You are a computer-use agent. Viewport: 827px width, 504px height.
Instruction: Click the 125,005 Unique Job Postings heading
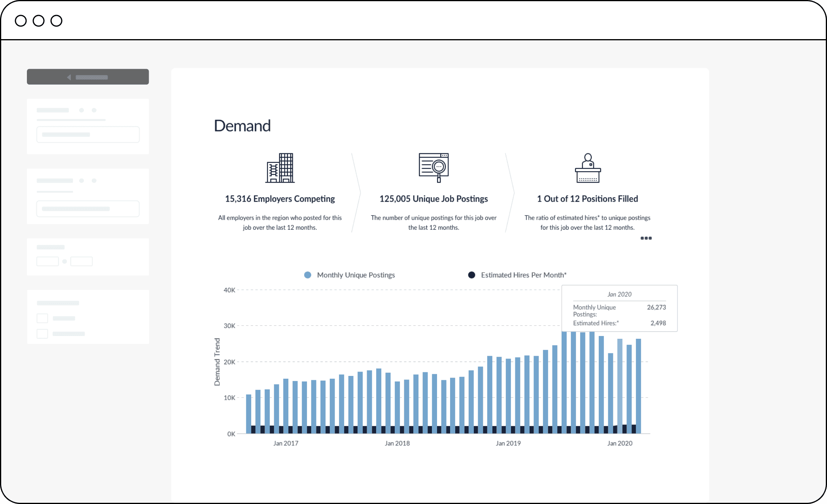[x=433, y=199]
